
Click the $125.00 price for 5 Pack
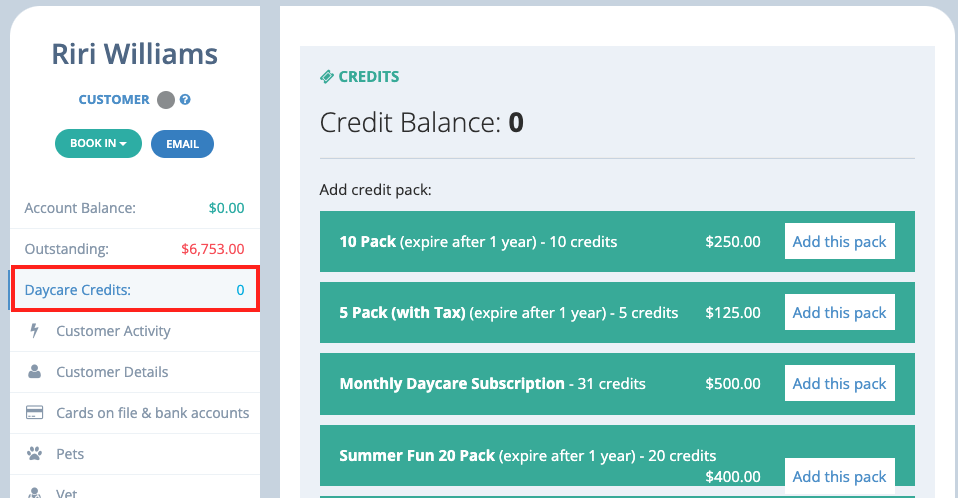(733, 312)
